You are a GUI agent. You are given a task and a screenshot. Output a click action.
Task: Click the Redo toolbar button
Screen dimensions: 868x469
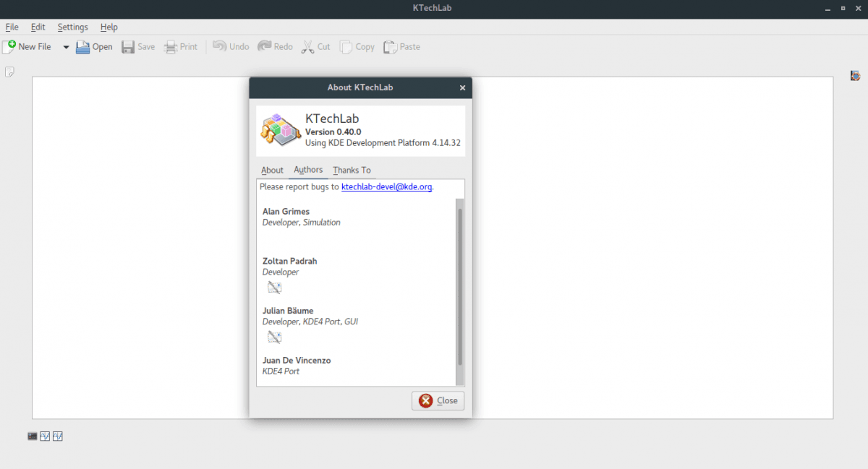pos(275,46)
